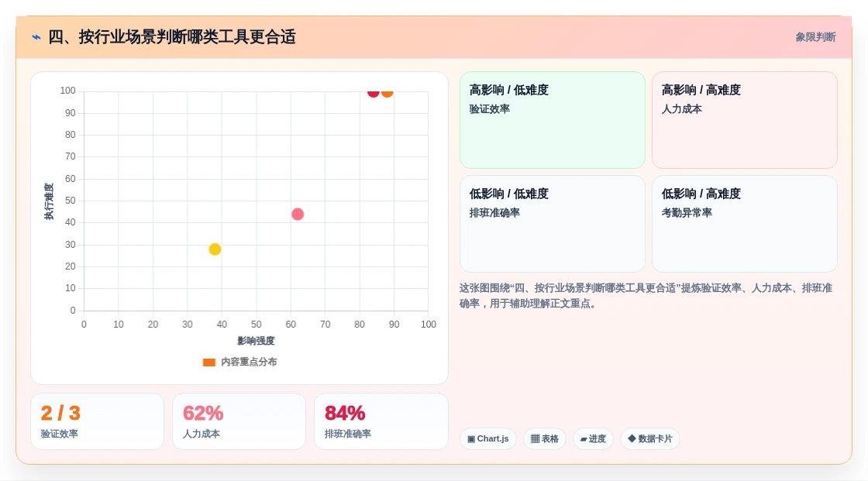Image resolution: width=868 pixels, height=481 pixels.
Task: Open the 低影响 / 低难度 quadrant card
Action: tap(553, 224)
